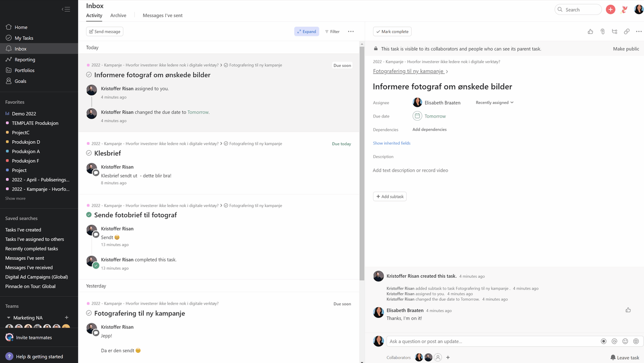644x363 pixels.
Task: Open Portfolios in the sidebar
Action: (x=24, y=70)
